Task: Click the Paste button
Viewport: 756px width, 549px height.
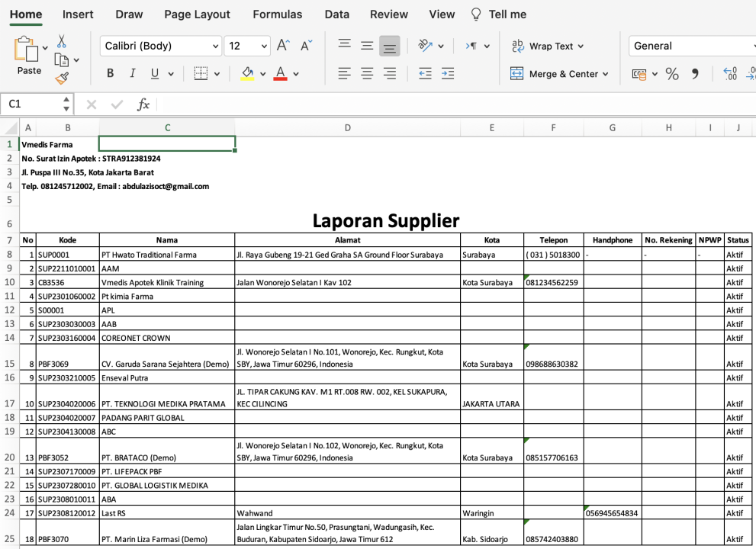Action: [x=29, y=56]
